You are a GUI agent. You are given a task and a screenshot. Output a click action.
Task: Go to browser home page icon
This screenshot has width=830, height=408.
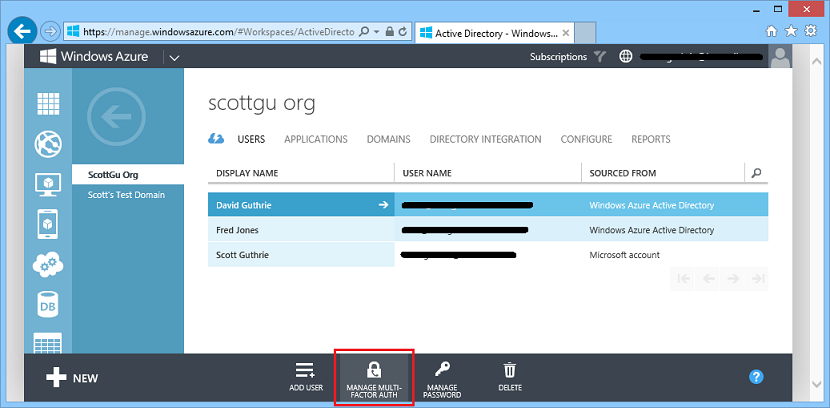771,31
